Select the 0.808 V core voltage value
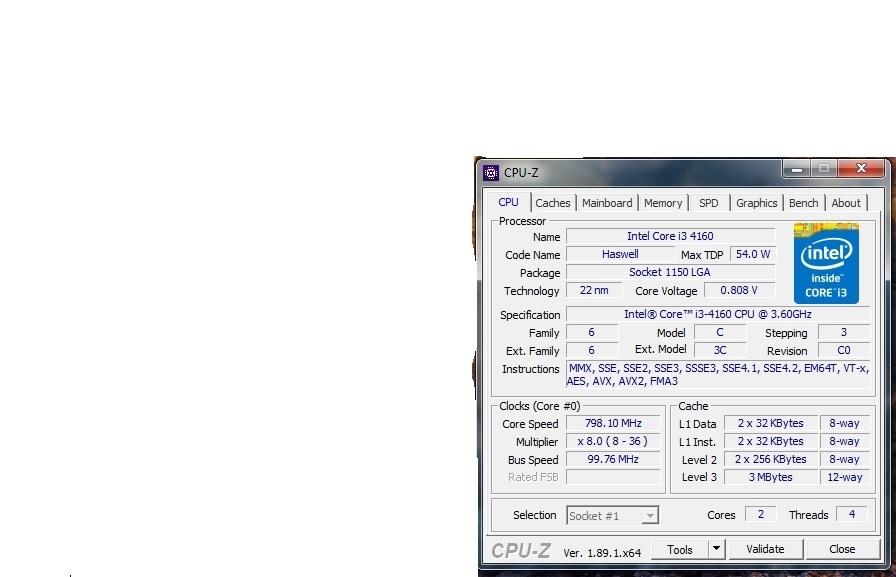The height and width of the screenshot is (577, 896). coord(739,290)
